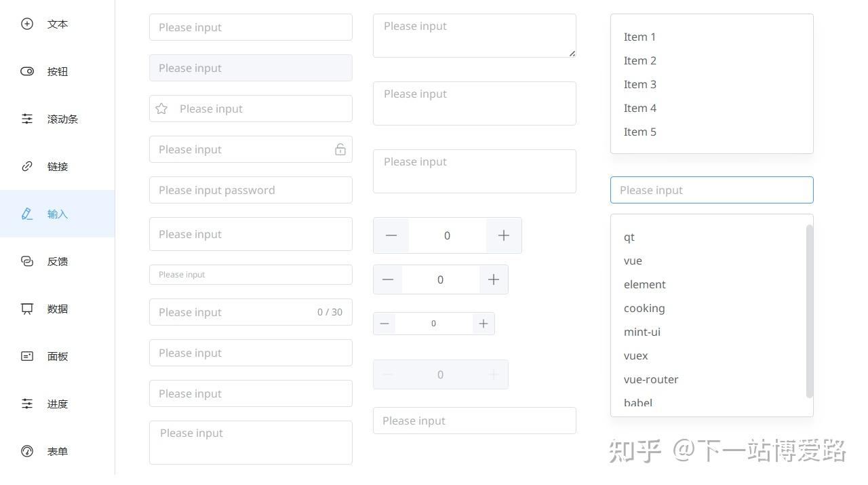Viewport: 868px width, 485px height.
Task: Click the 表单 sidebar icon
Action: [x=27, y=451]
